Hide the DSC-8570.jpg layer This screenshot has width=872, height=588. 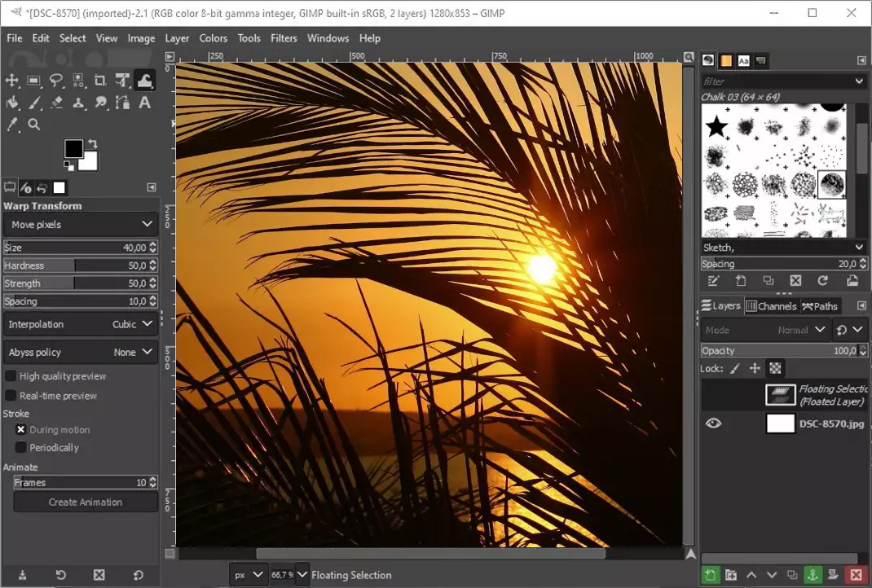point(713,423)
